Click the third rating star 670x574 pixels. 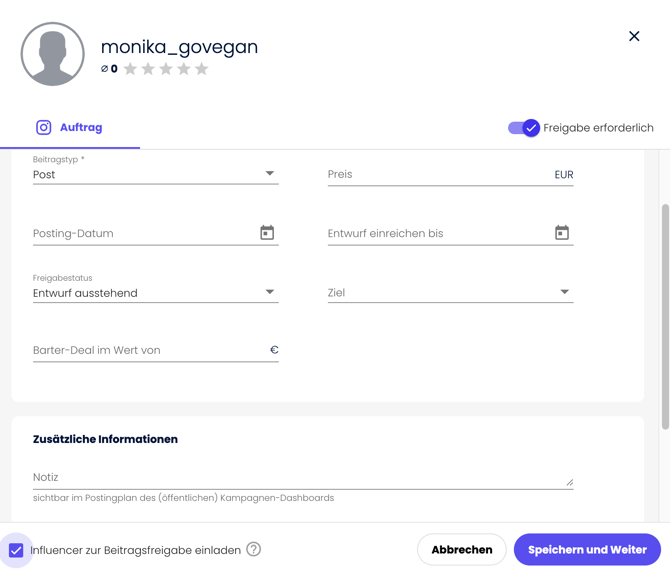[x=166, y=68]
